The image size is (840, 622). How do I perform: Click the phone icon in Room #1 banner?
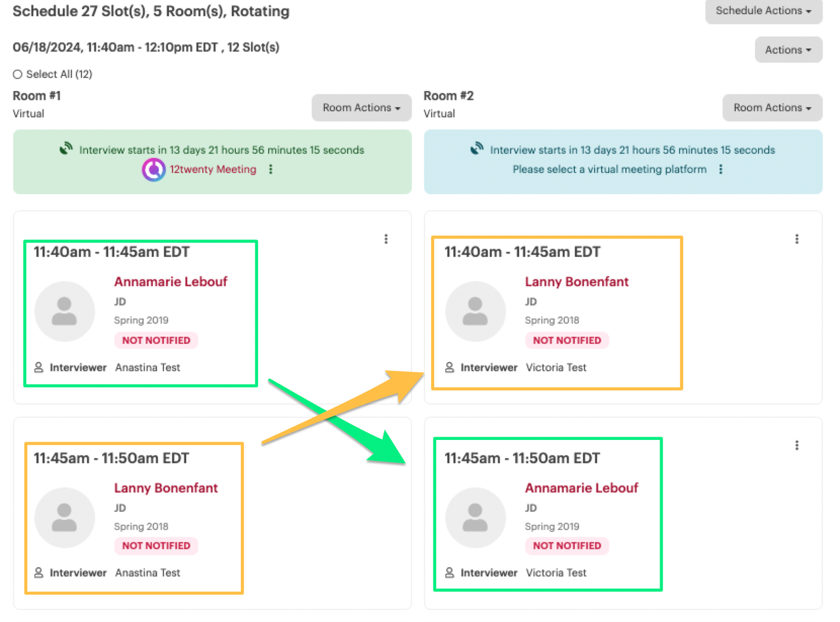[66, 149]
